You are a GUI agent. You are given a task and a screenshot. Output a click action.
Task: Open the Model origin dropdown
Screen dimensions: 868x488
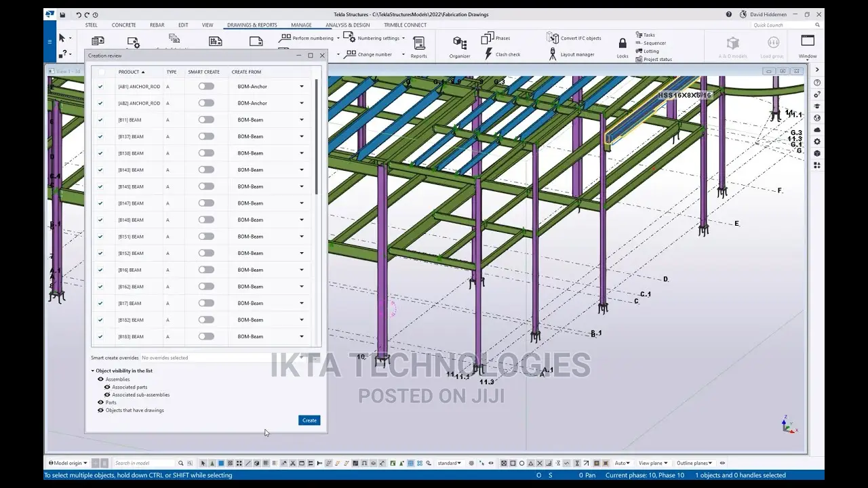point(68,463)
